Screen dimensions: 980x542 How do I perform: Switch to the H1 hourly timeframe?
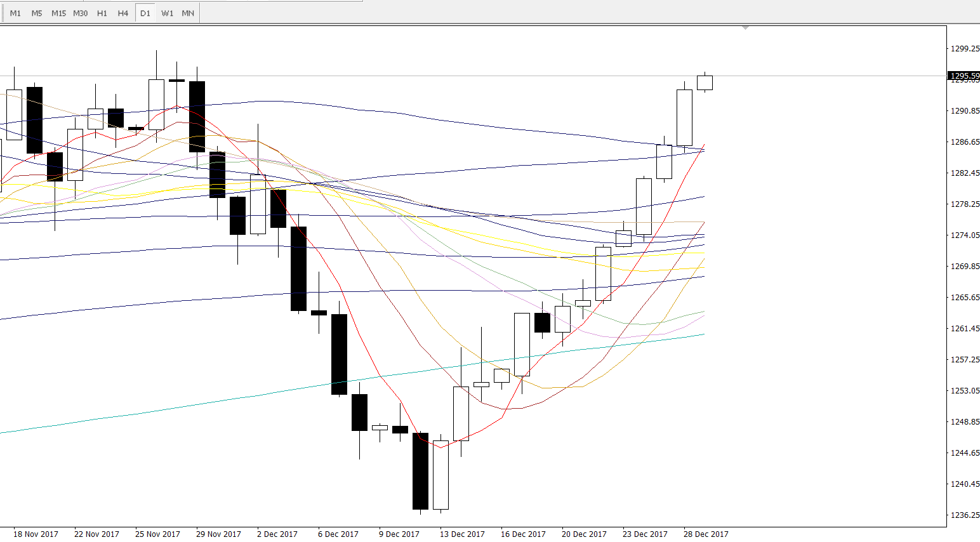coord(102,13)
